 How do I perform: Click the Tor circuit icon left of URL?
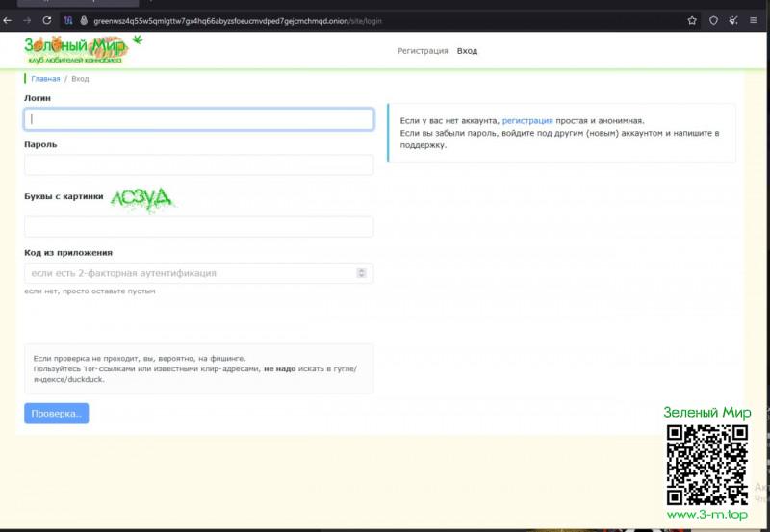(69, 20)
